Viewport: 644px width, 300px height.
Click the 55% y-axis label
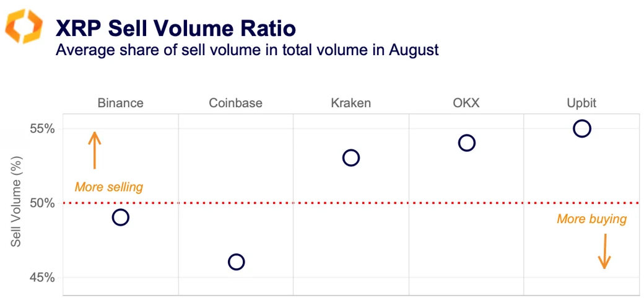(x=42, y=129)
